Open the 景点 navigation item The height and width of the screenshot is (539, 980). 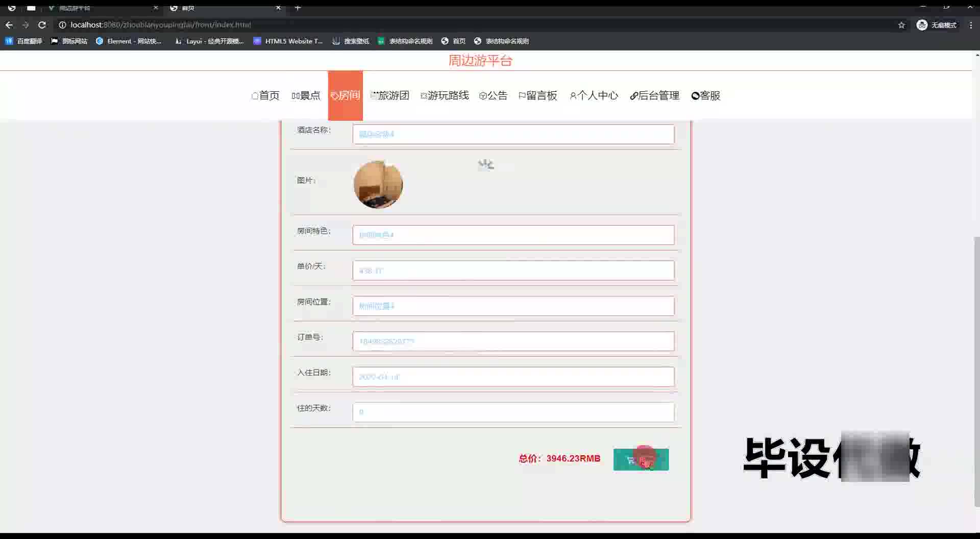click(306, 95)
